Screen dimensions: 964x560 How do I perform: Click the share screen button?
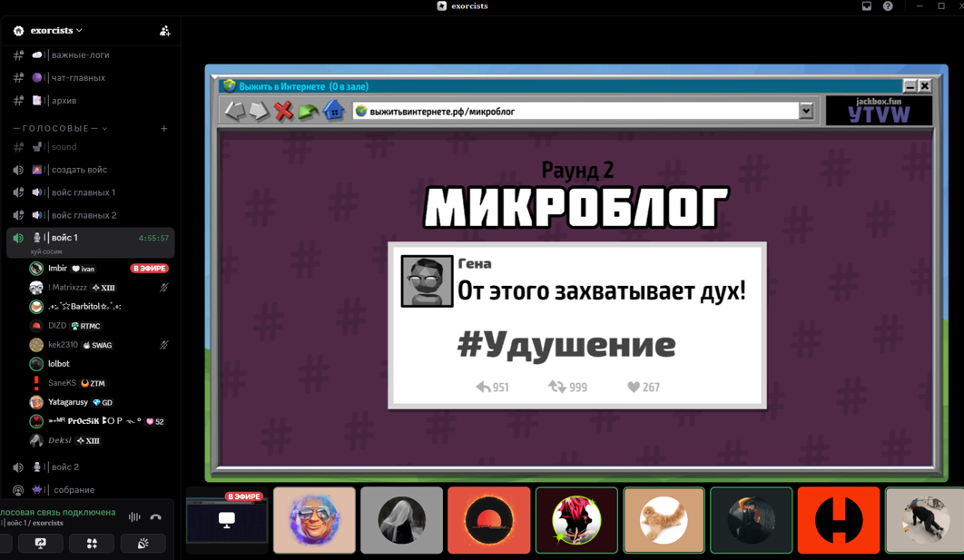40,544
